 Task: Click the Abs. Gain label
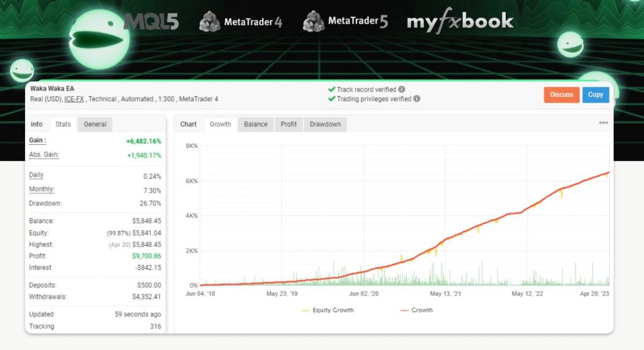tap(44, 155)
